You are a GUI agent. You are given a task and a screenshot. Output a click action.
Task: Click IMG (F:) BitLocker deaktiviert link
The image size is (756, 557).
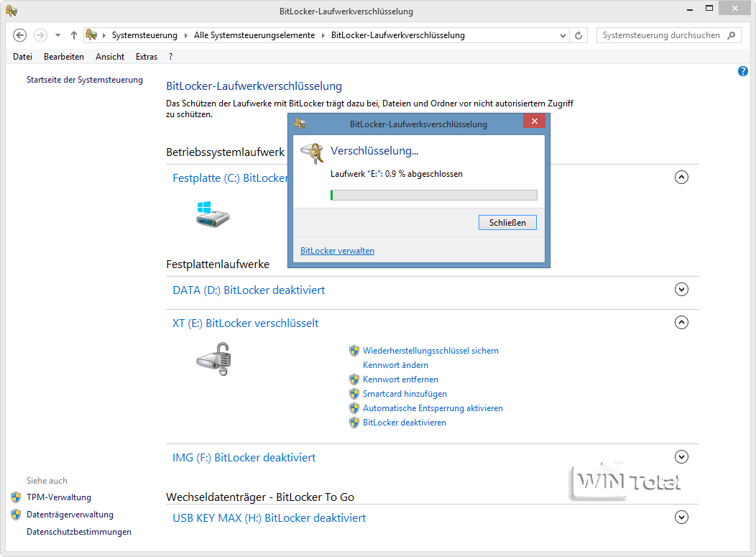(244, 458)
